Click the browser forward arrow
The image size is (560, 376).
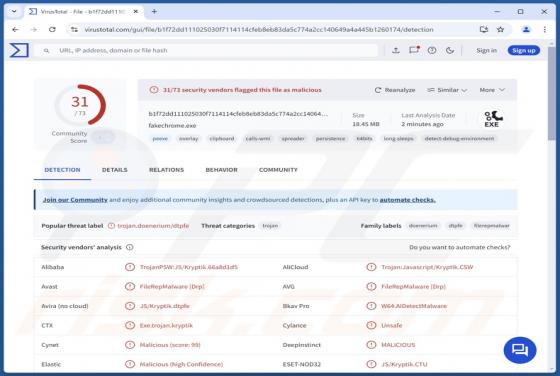(x=34, y=30)
